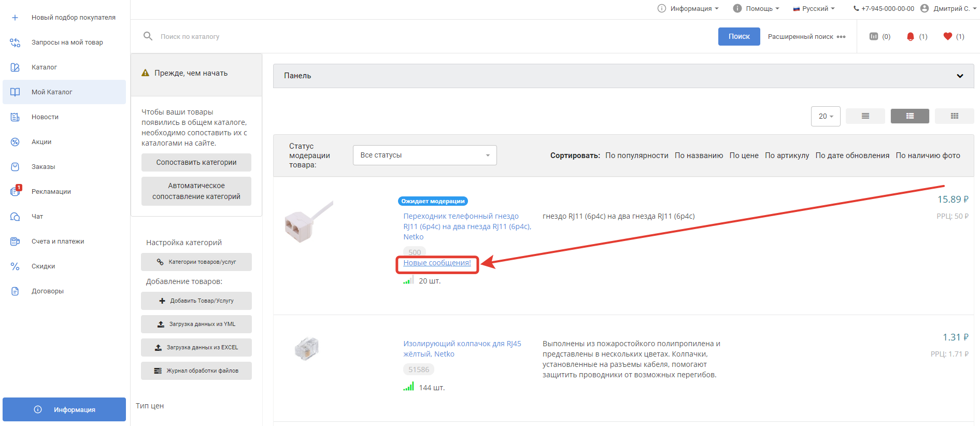Click the Скидки percent icon

15,266
